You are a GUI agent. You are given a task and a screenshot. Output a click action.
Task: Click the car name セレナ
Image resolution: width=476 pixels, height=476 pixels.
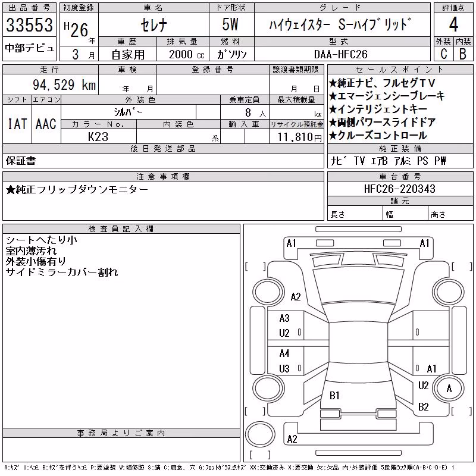tap(154, 25)
